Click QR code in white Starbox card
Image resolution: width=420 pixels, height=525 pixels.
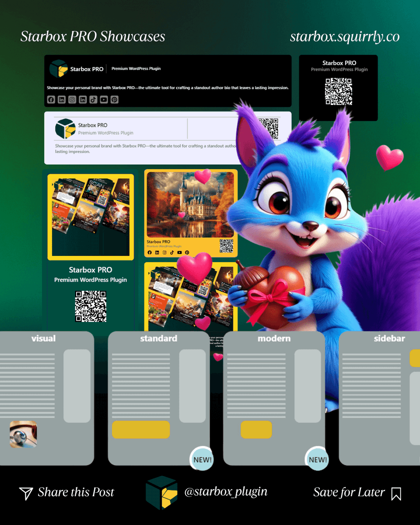point(268,128)
